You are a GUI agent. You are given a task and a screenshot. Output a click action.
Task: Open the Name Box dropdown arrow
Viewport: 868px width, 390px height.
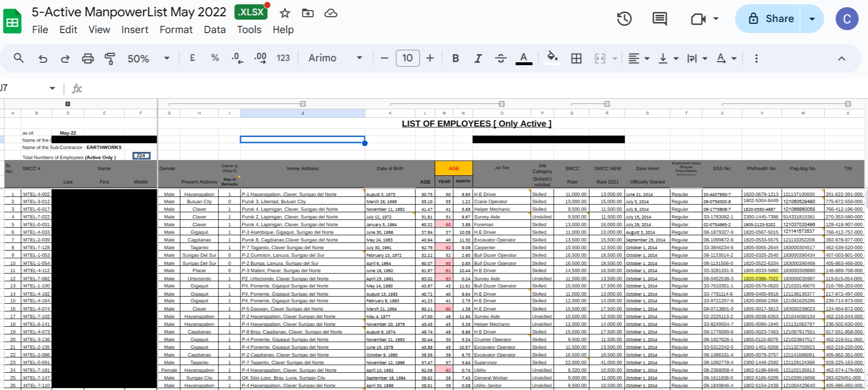pos(52,88)
